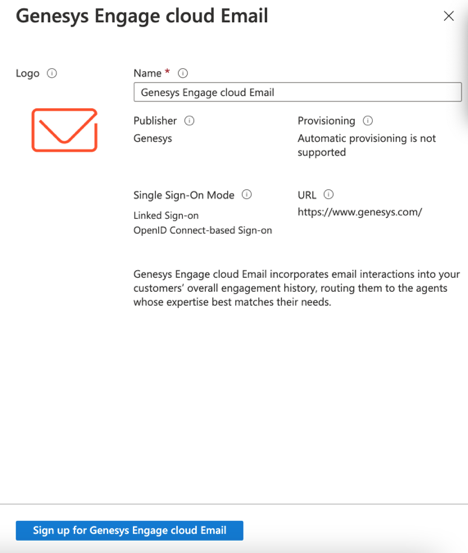Select the Linked Sign-on text
This screenshot has width=468, height=553.
click(x=166, y=215)
